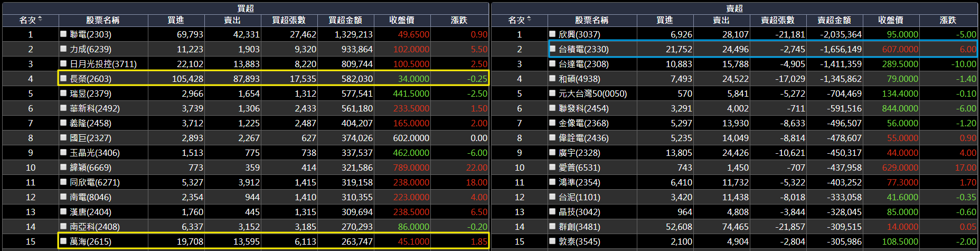980x251 pixels.
Task: Click 欣興 sell amount -2,035,364
Action: click(841, 34)
